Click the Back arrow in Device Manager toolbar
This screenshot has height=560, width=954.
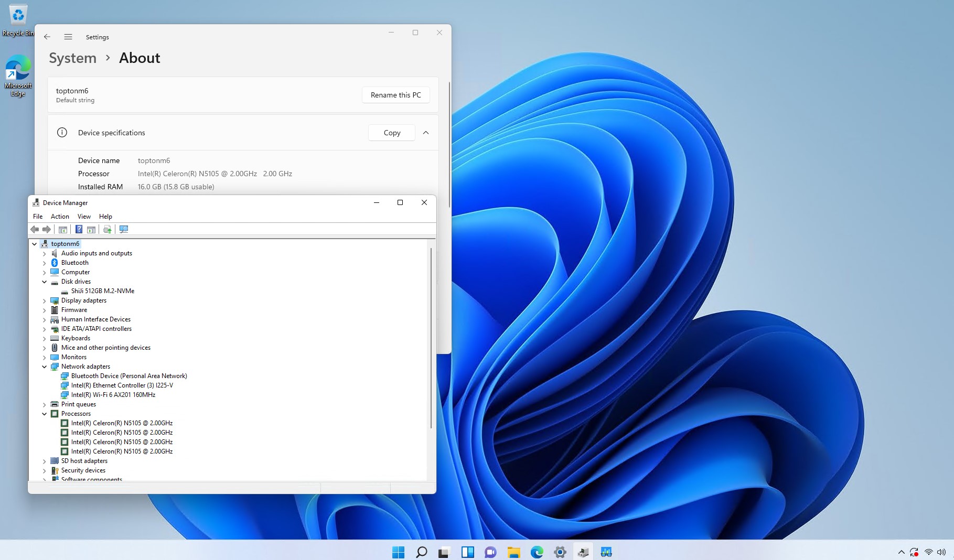tap(35, 229)
